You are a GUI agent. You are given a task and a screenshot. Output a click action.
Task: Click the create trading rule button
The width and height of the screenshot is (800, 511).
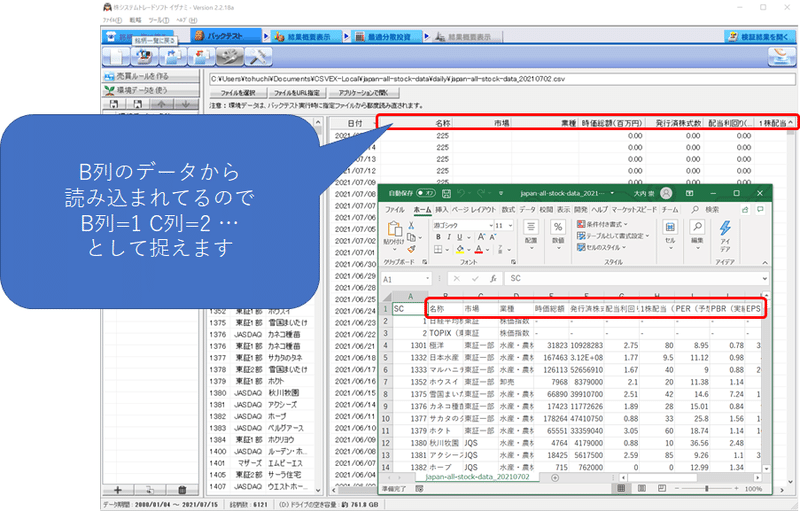[x=151, y=76]
